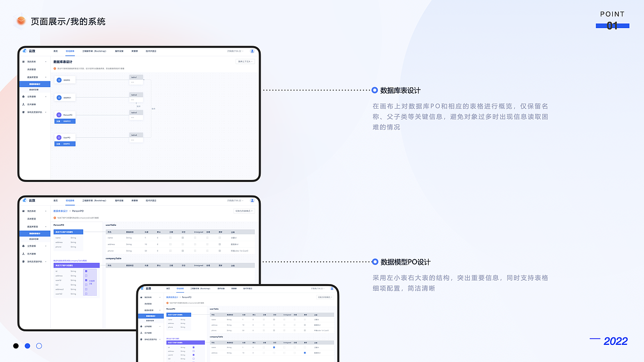Screen dimensions: 644x362
Task: Collapse 数据库管理 sidebar group in top mockup
Action: 46,77
